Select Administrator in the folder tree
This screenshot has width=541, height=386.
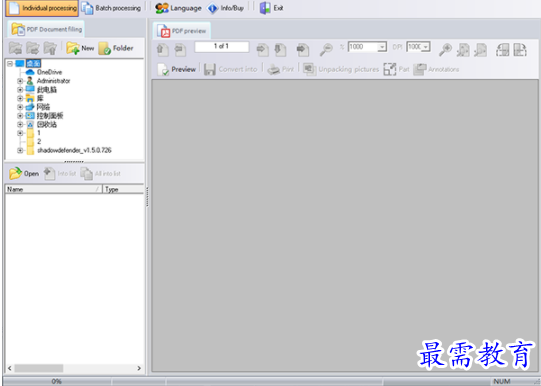click(53, 81)
